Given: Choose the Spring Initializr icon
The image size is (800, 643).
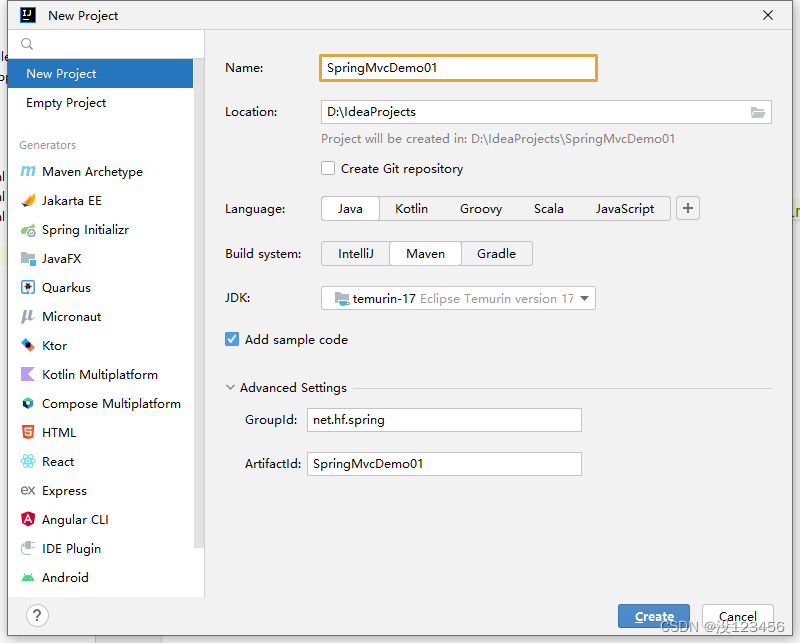Looking at the screenshot, I should pyautogui.click(x=28, y=230).
